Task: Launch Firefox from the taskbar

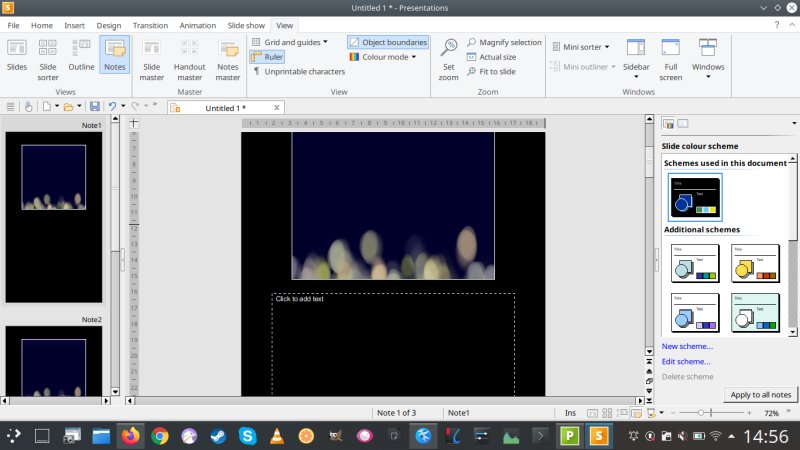Action: (130, 436)
